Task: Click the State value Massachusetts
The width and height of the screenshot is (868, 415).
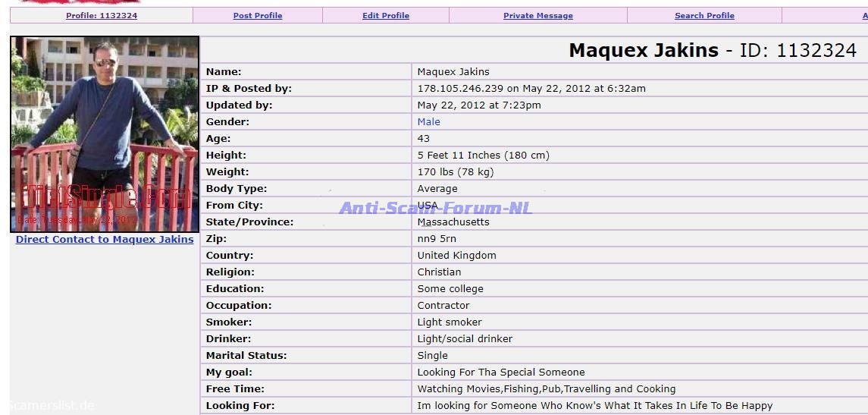Action: click(453, 222)
